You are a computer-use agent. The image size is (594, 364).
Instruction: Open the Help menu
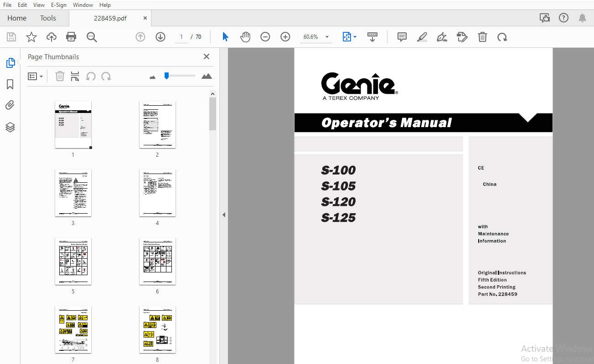click(105, 5)
